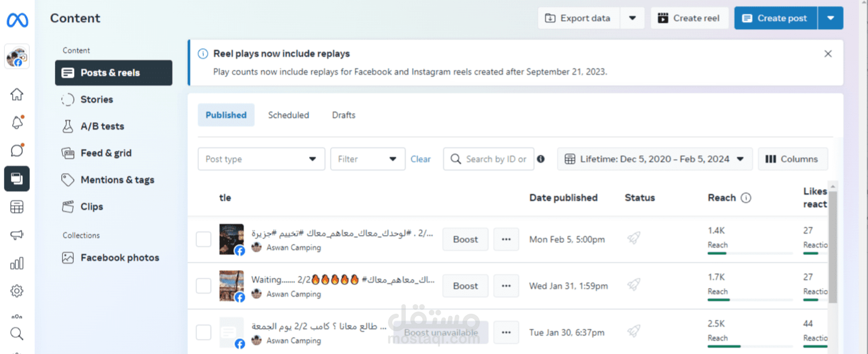
Task: Click boost rocket status icon for Jan 30 post
Action: coord(634,331)
